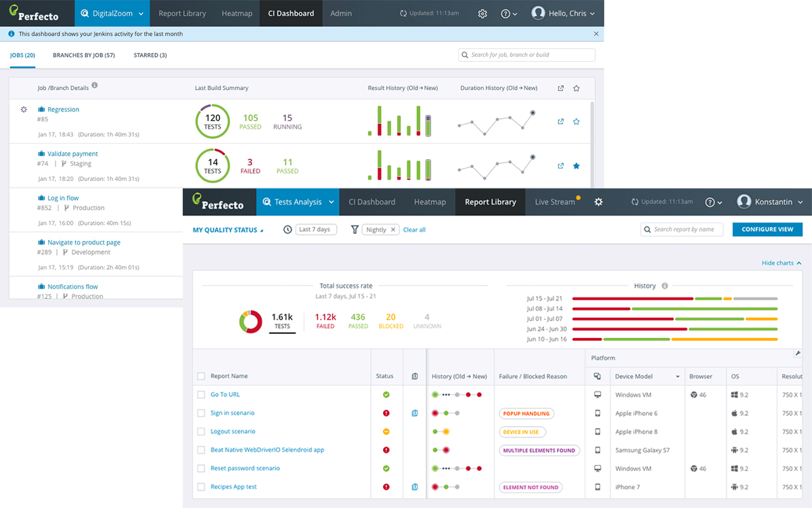Tick the Logout scenario checkbox

click(x=201, y=431)
